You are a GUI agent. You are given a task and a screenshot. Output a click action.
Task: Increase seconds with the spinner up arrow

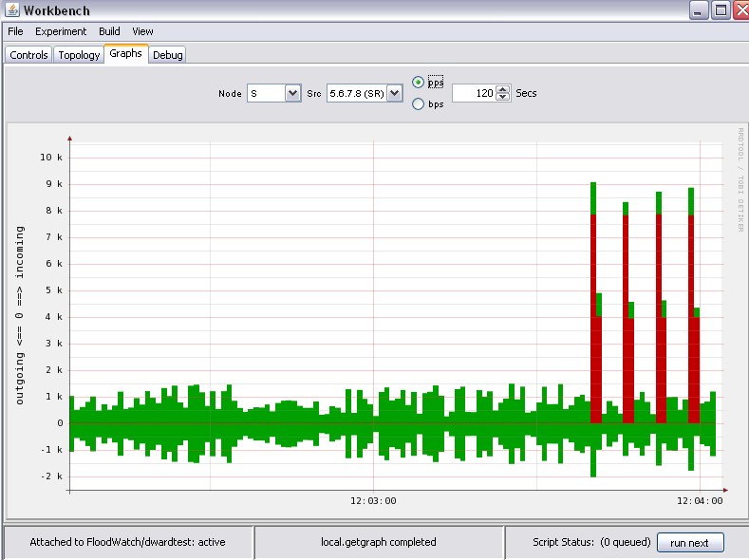503,89
